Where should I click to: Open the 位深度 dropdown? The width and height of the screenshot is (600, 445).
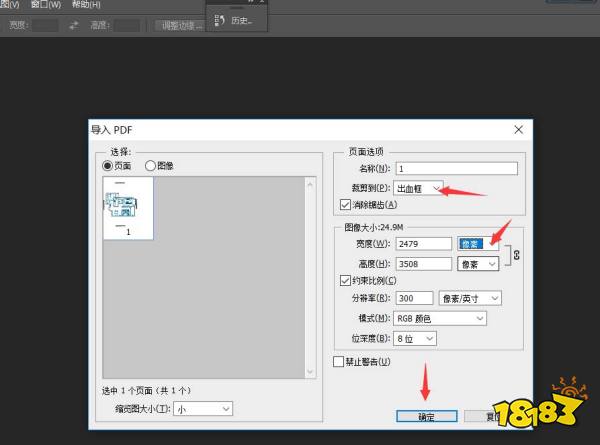(416, 339)
